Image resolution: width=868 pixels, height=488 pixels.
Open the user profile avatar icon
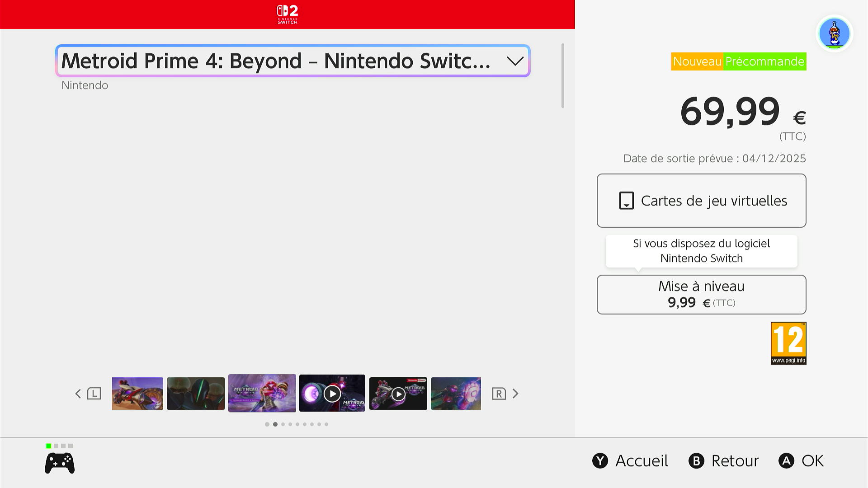pyautogui.click(x=834, y=33)
